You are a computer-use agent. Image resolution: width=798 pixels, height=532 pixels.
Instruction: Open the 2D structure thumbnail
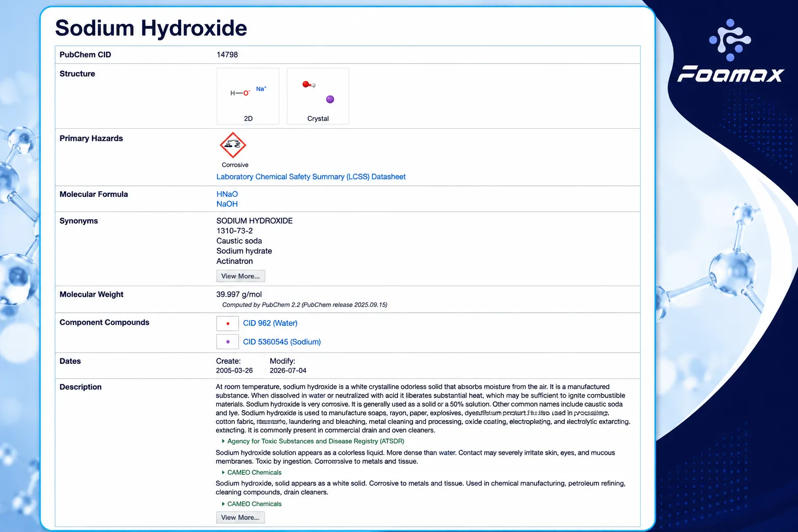point(248,96)
